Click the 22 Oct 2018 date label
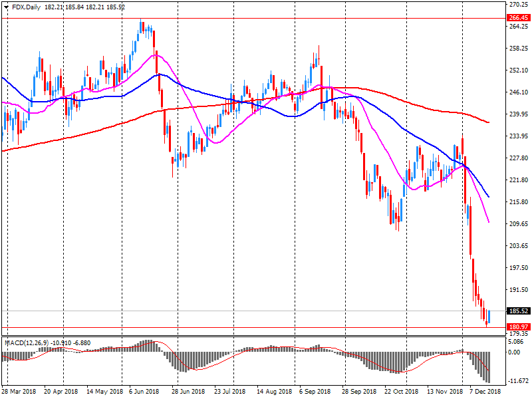The height and width of the screenshot is (399, 532). 401,392
